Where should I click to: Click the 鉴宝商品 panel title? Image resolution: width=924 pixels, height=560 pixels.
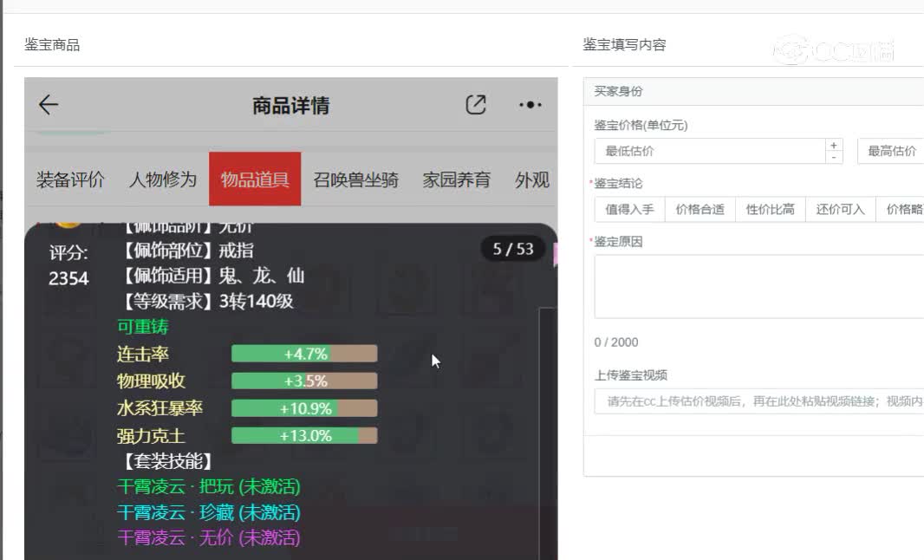pyautogui.click(x=52, y=45)
